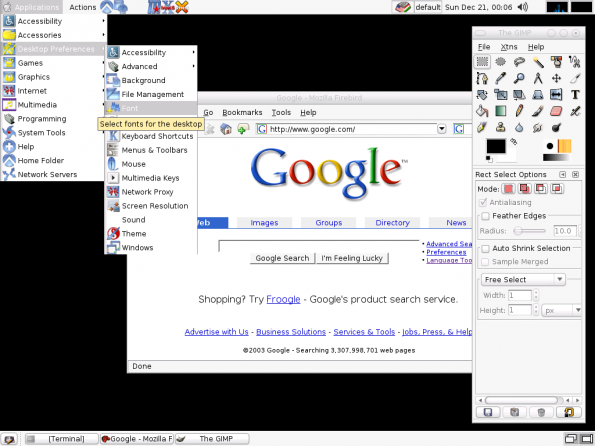The height and width of the screenshot is (446, 595).
Task: Pick the Color Picker eyedropper tool
Action: (x=501, y=78)
